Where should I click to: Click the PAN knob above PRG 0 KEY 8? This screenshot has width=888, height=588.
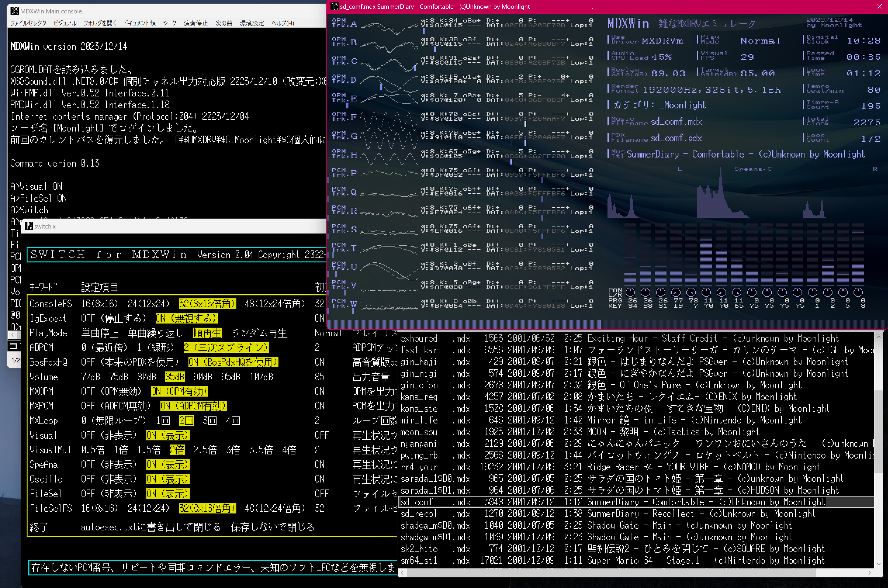(x=858, y=292)
